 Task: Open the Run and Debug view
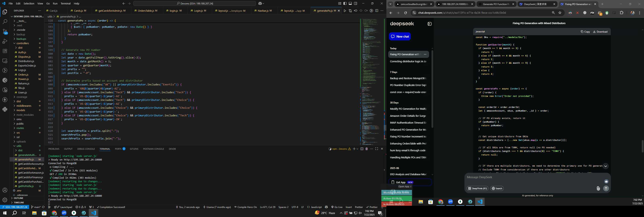pyautogui.click(x=5, y=41)
